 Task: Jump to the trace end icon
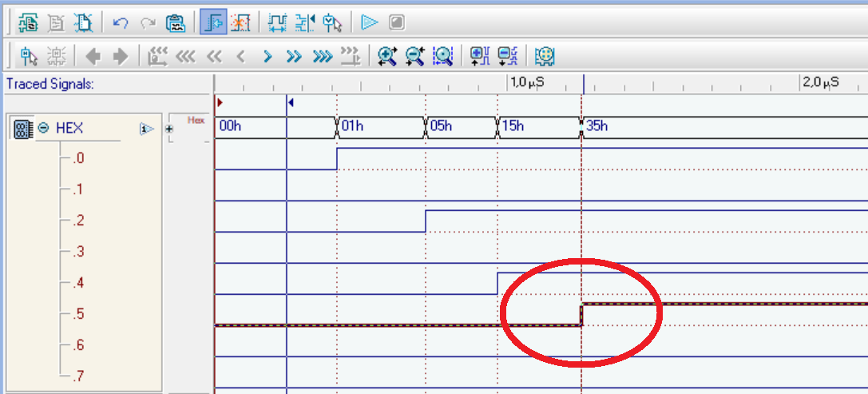[x=350, y=56]
